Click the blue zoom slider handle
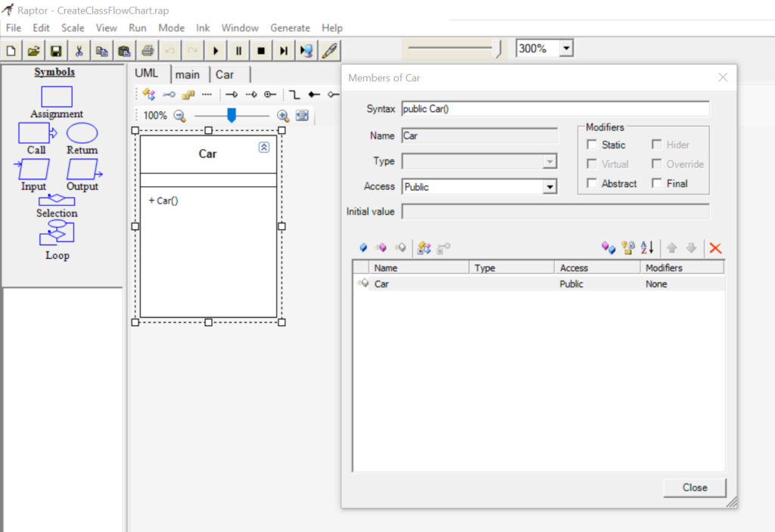The height and width of the screenshot is (532, 775). pyautogui.click(x=232, y=116)
